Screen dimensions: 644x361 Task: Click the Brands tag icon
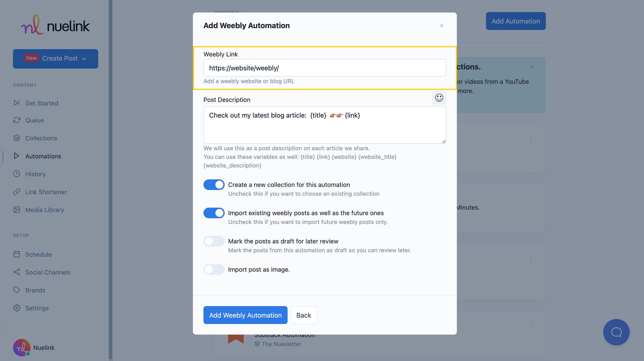tap(16, 290)
